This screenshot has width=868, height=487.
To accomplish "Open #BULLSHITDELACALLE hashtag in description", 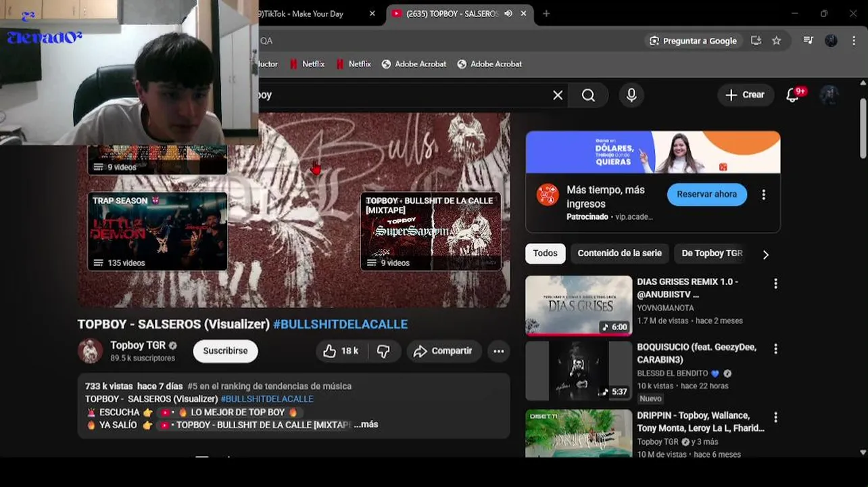I will (267, 399).
